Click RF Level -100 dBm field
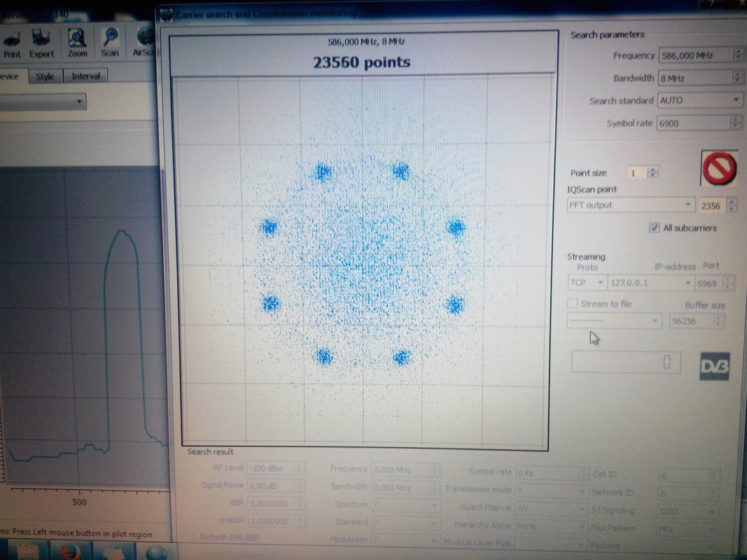The height and width of the screenshot is (560, 747). pyautogui.click(x=272, y=468)
